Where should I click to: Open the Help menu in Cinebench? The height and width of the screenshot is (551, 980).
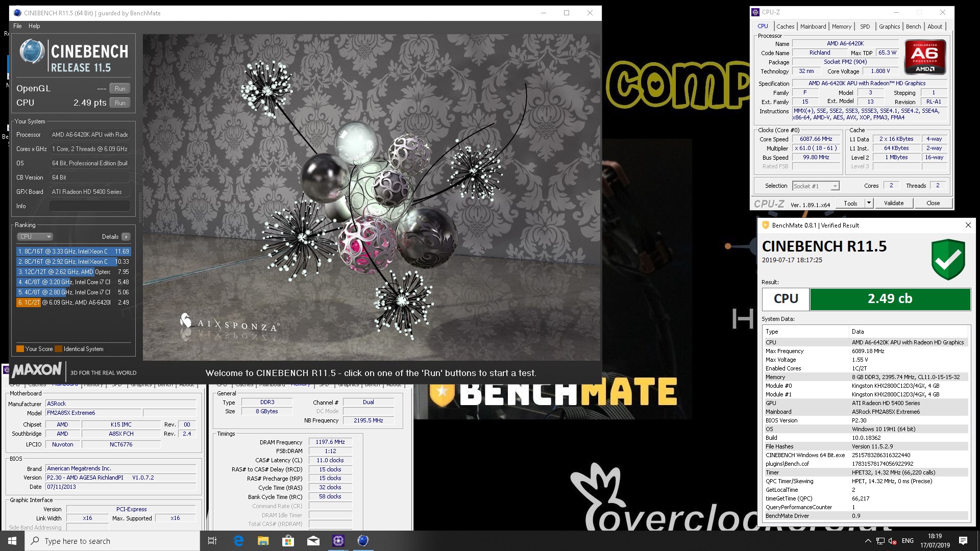click(34, 26)
